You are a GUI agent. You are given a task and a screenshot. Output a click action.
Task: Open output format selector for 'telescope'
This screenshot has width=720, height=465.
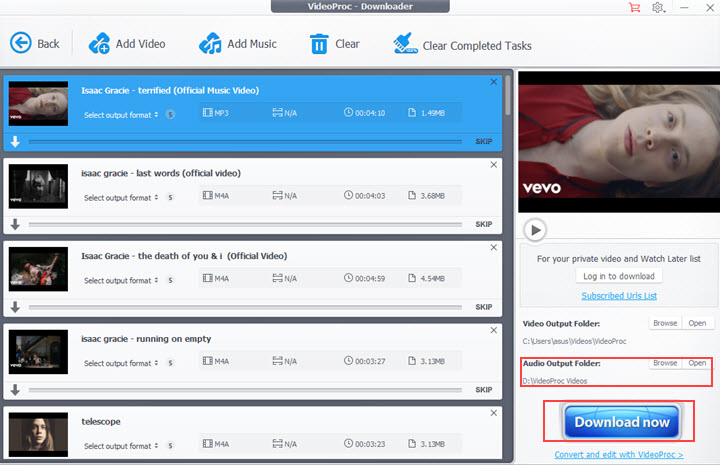121,446
